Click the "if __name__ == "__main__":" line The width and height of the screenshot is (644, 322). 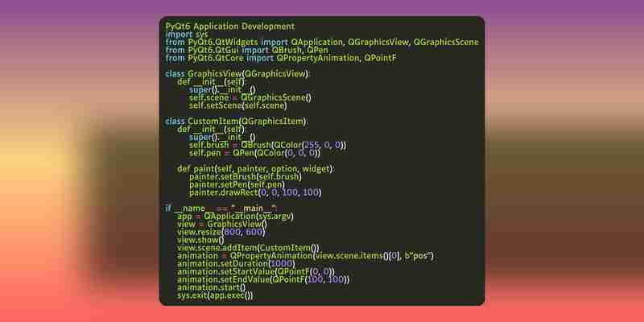[222, 208]
